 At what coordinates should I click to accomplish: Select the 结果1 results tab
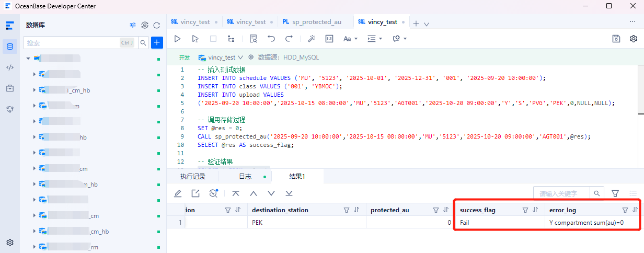tap(297, 177)
